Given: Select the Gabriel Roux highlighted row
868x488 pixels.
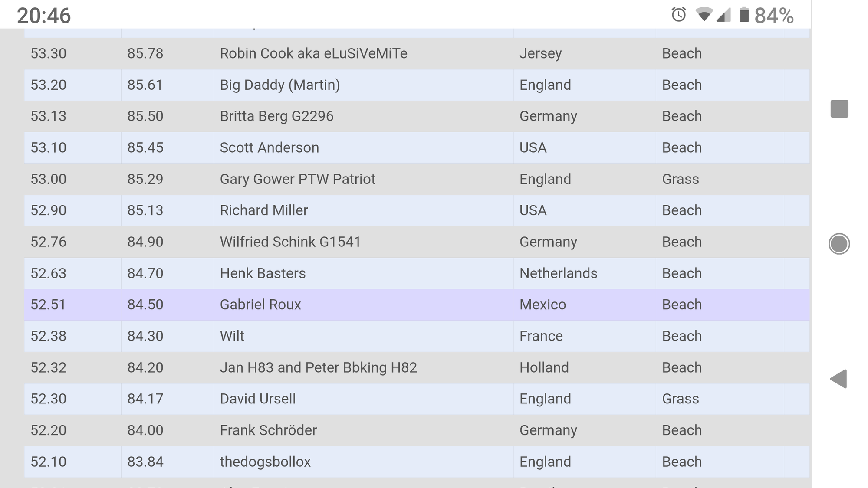Looking at the screenshot, I should tap(417, 305).
